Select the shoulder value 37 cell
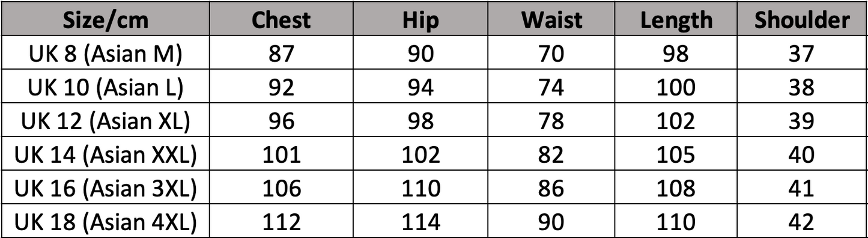 click(x=802, y=53)
